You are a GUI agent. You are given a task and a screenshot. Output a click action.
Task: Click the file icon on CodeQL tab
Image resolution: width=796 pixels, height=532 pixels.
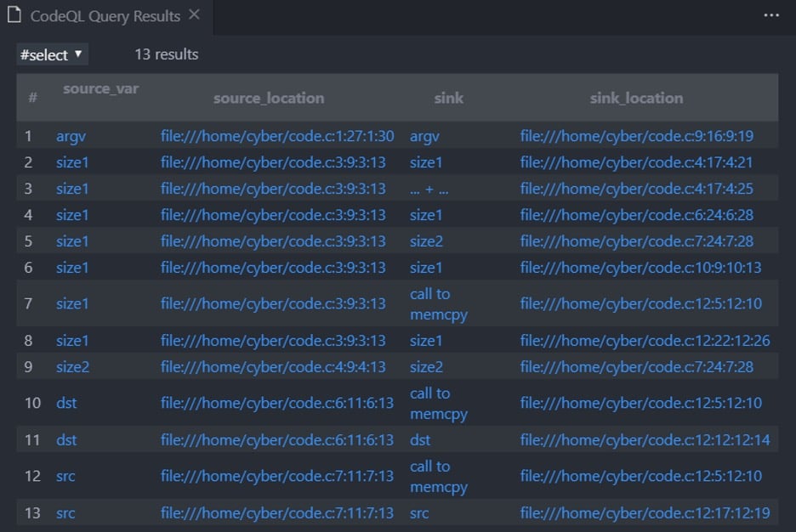coord(14,15)
